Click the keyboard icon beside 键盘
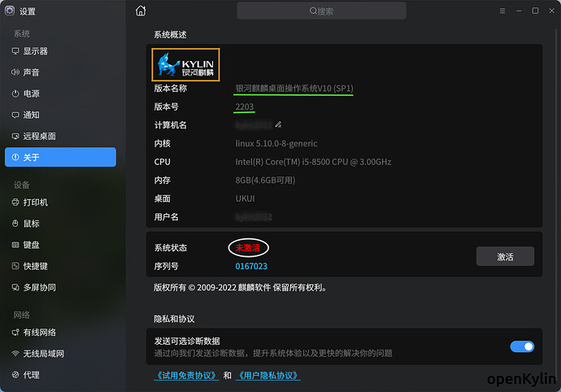This screenshot has width=561, height=392. pyautogui.click(x=15, y=246)
